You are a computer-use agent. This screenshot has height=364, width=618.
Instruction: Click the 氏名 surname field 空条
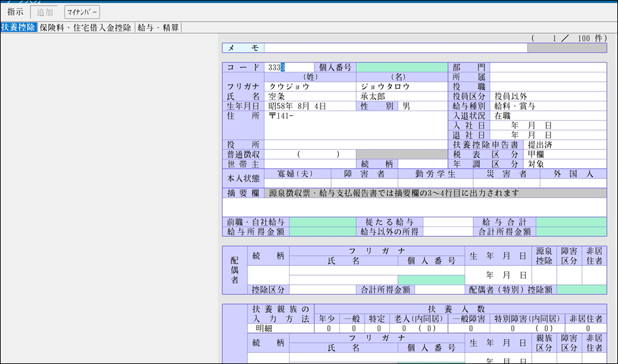coord(310,97)
